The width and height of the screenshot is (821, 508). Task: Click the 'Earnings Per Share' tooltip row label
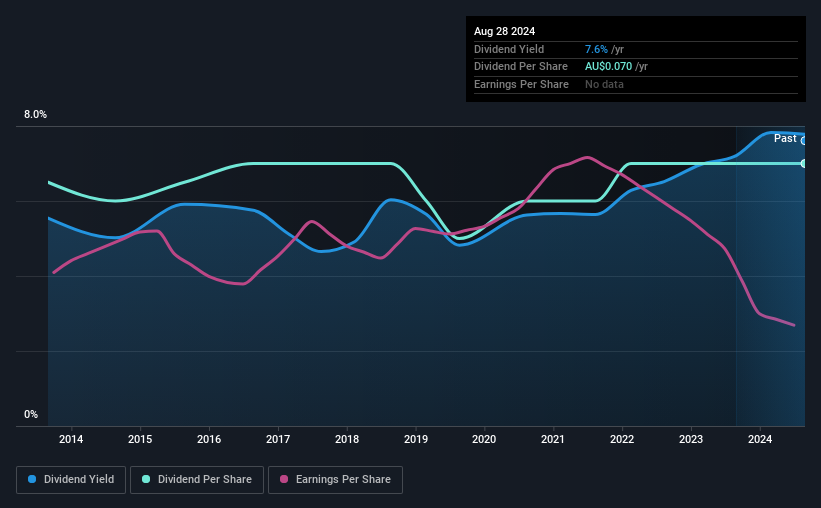coord(522,84)
